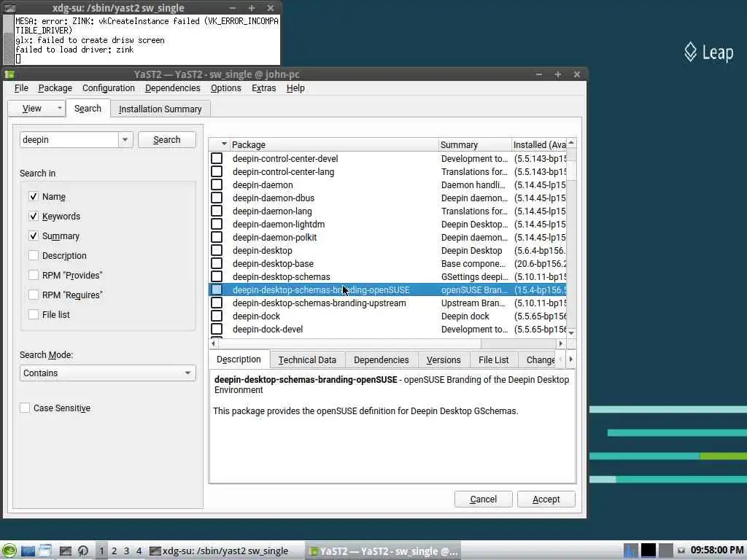Click the package list scroll-right arrow
Screen dimensions: 747x560
[x=561, y=343]
